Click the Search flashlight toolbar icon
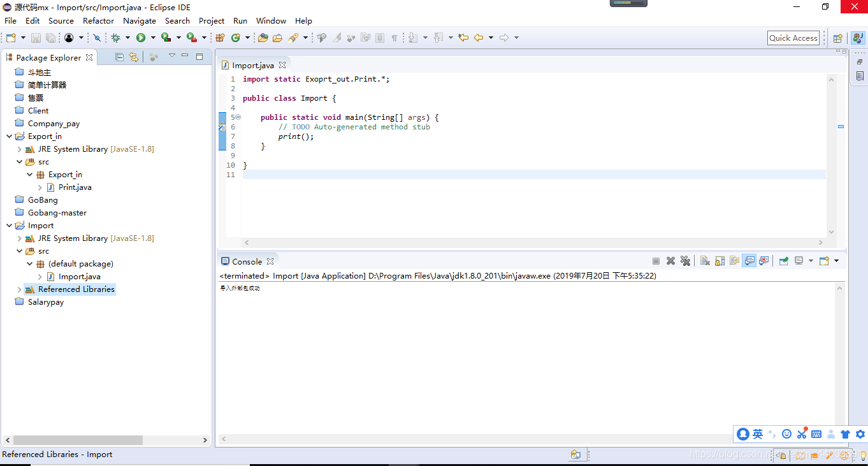This screenshot has width=868, height=466. pyautogui.click(x=293, y=38)
